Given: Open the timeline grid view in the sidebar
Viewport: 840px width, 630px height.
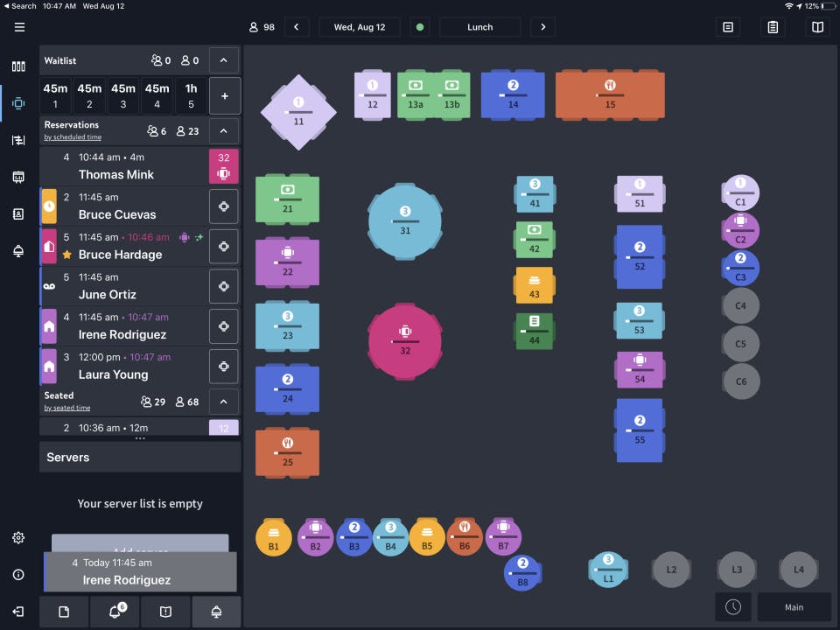Looking at the screenshot, I should [x=18, y=140].
